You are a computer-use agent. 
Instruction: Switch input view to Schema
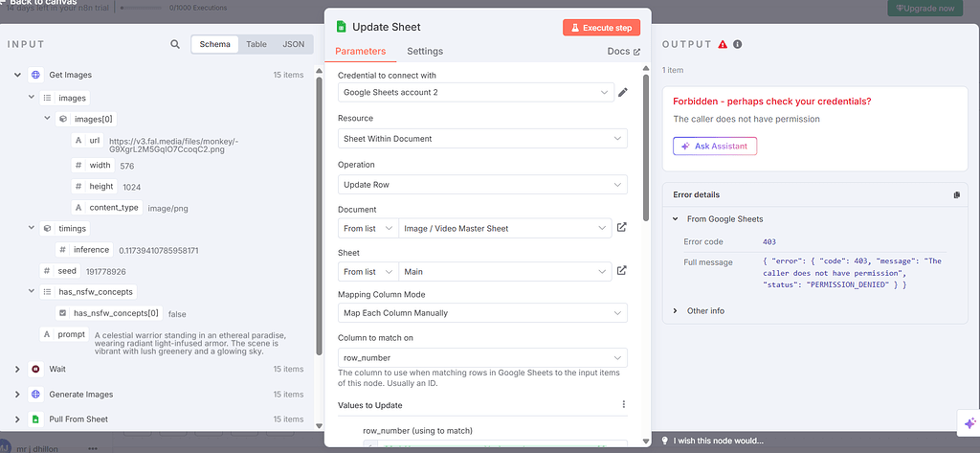pos(215,44)
